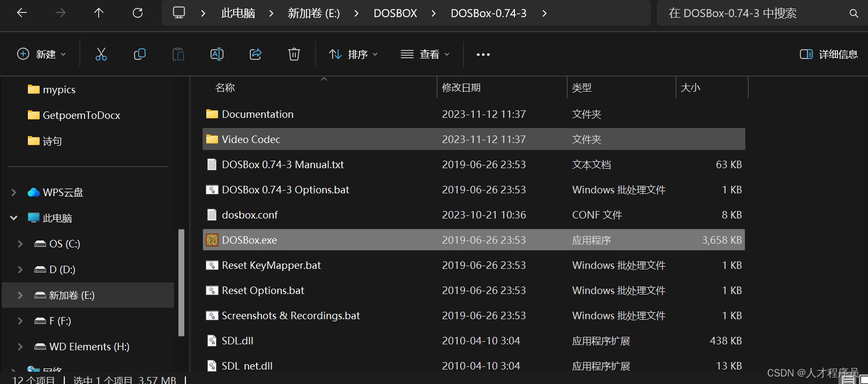The height and width of the screenshot is (384, 868).
Task: Click 新加卷 (E:) in the address breadcrumb
Action: point(314,13)
